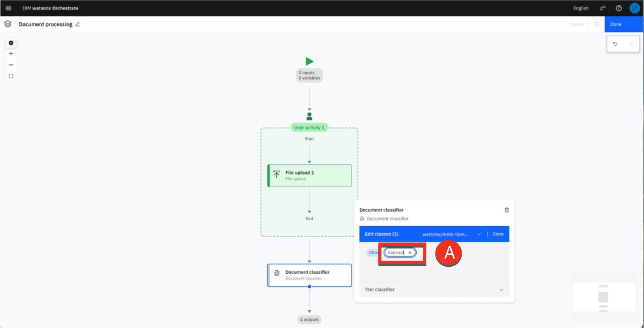Click the pencil icon to rename Document processing
This screenshot has height=328, width=644.
pos(78,24)
